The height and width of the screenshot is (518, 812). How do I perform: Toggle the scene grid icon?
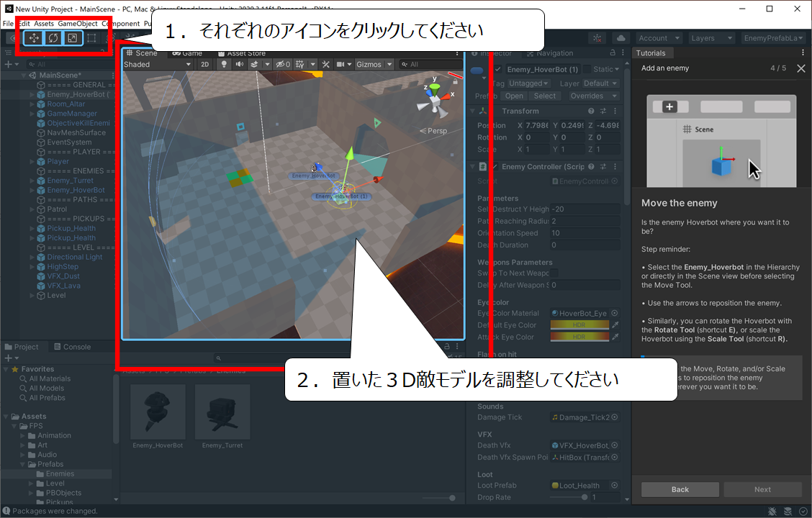pyautogui.click(x=300, y=64)
